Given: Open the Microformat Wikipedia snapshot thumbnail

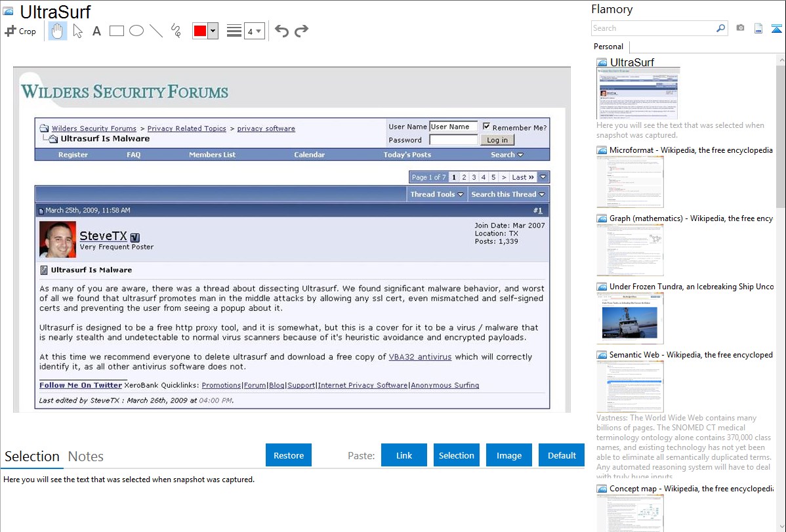Looking at the screenshot, I should 630,182.
